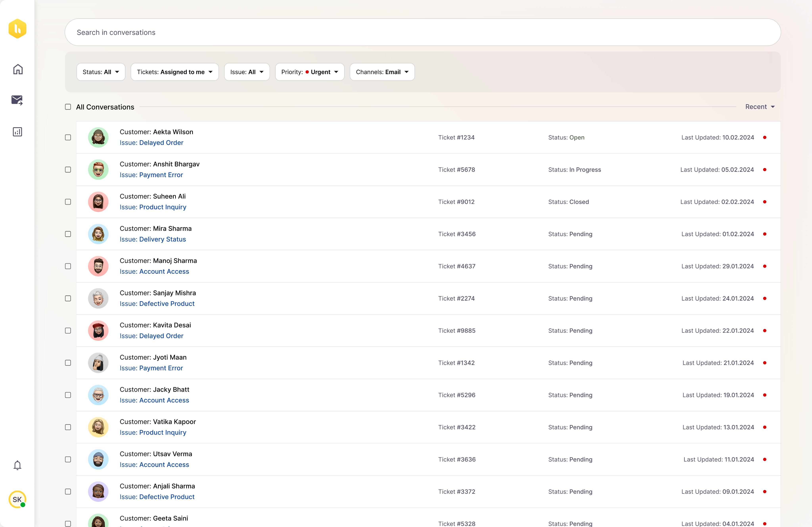Open the Issue: Payment Error link for Jyoti Maan

pos(151,368)
